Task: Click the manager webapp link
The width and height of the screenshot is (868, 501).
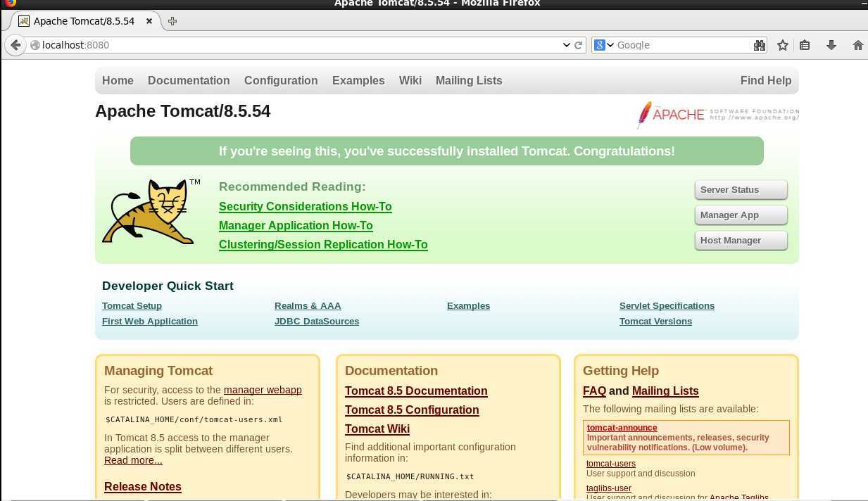Action: pos(263,390)
